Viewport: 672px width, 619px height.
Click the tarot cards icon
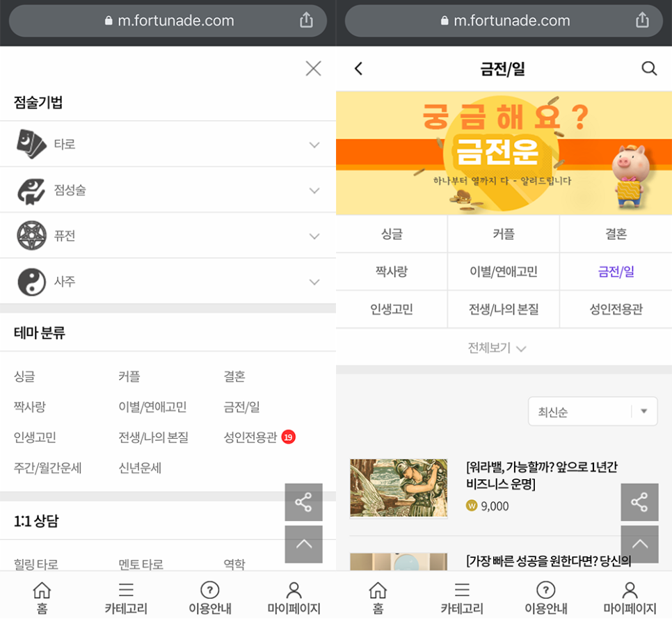(31, 144)
